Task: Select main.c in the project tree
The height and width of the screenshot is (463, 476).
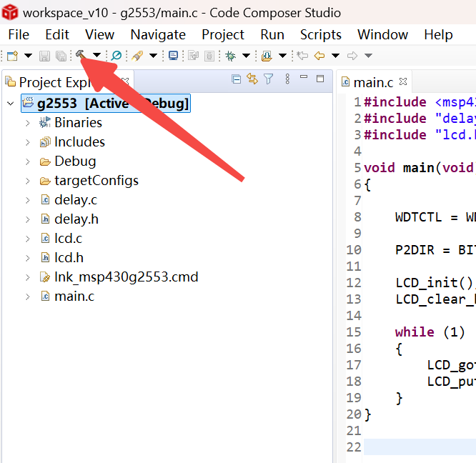Action: tap(74, 297)
